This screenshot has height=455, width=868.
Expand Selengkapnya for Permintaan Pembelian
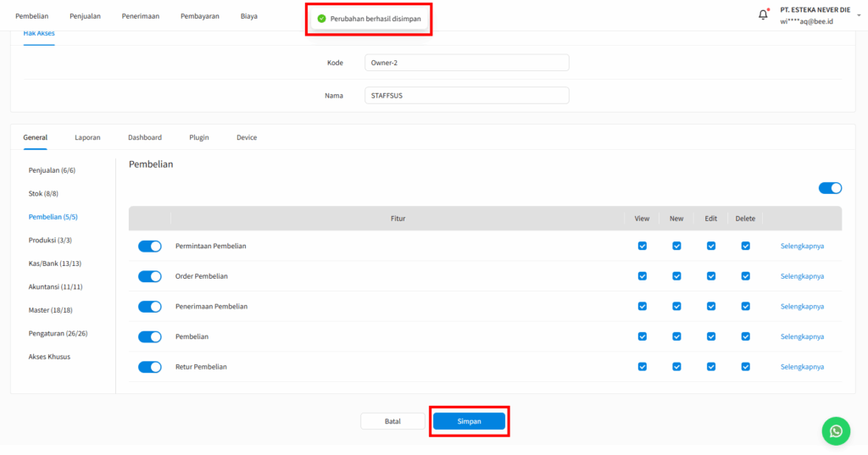[802, 247]
